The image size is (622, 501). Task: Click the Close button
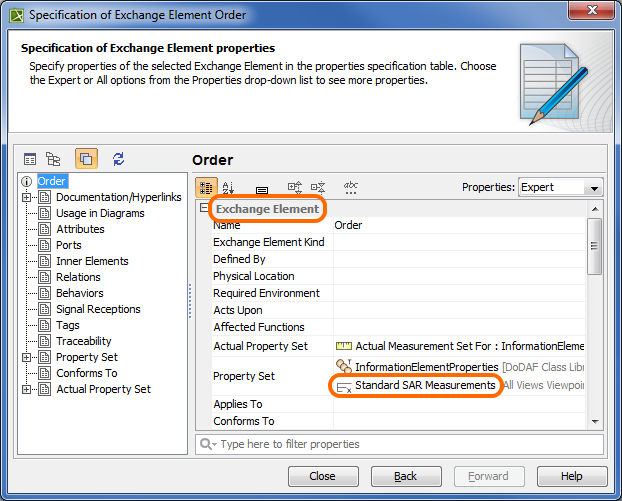(323, 476)
